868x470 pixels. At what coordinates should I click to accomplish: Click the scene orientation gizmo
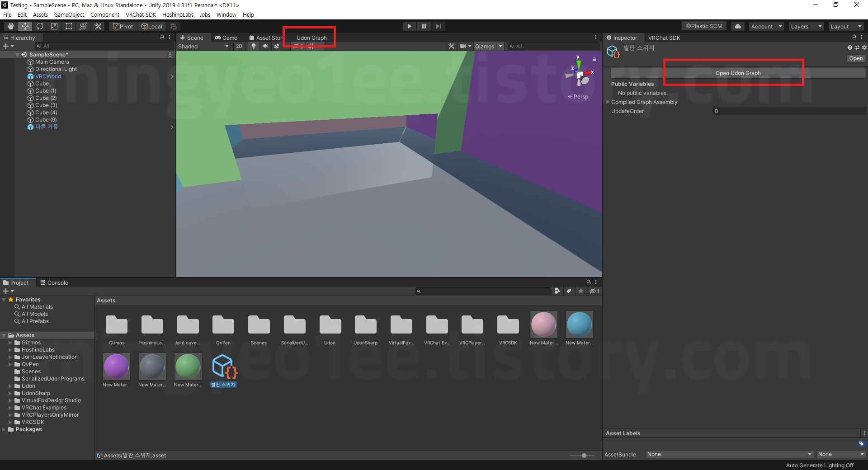tap(580, 74)
